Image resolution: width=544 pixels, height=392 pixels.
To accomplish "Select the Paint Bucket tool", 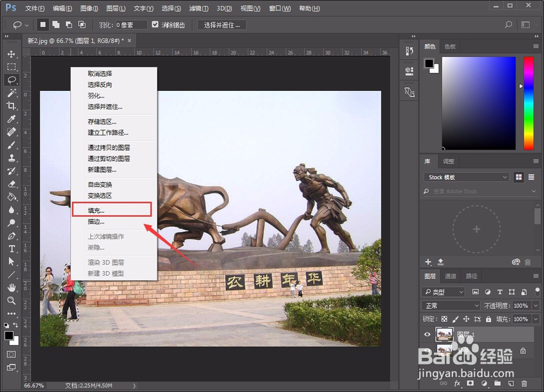I will tap(11, 197).
